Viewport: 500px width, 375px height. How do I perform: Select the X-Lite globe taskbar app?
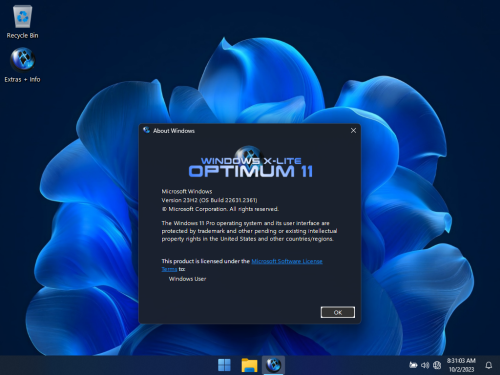coord(273,365)
